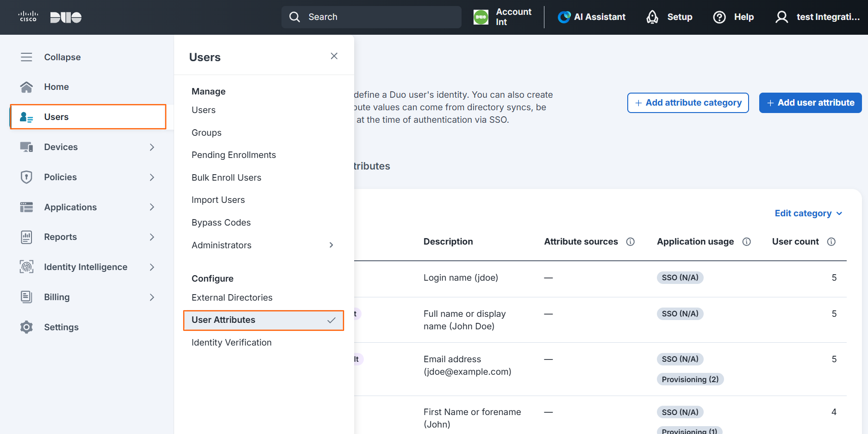Click 'First Name or forename (John)' description
This screenshot has width=868, height=434.
click(x=472, y=418)
